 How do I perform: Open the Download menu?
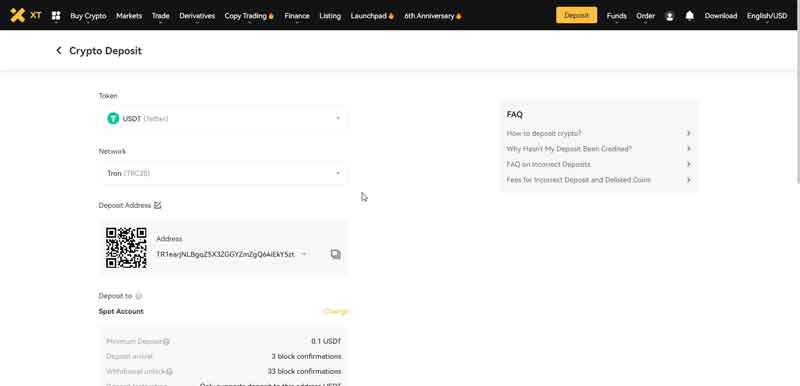point(720,16)
